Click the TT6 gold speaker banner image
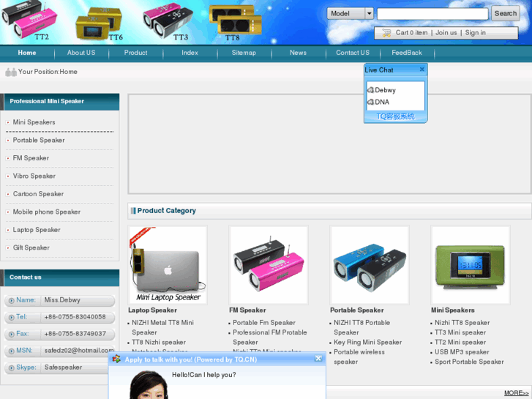 point(99,23)
